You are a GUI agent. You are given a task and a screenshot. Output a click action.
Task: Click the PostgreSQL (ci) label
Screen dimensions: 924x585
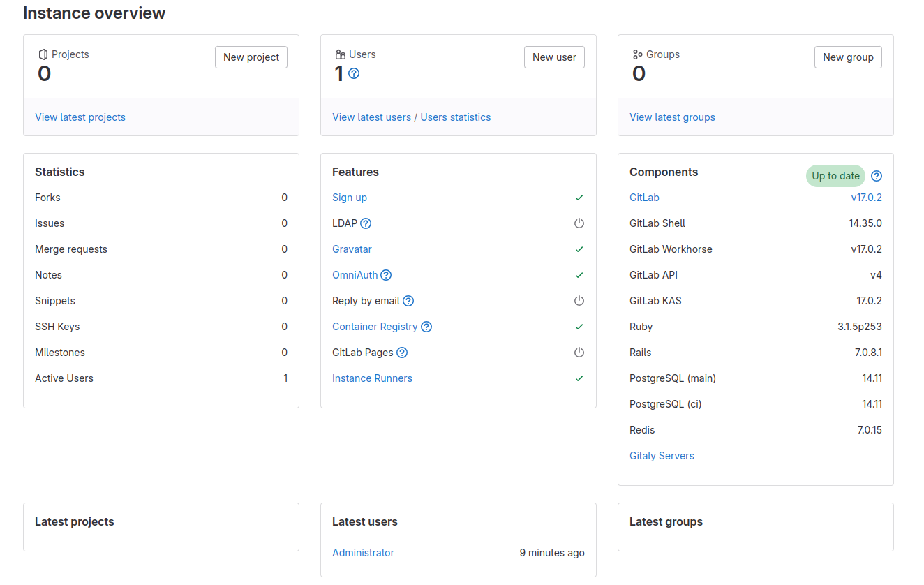665,404
